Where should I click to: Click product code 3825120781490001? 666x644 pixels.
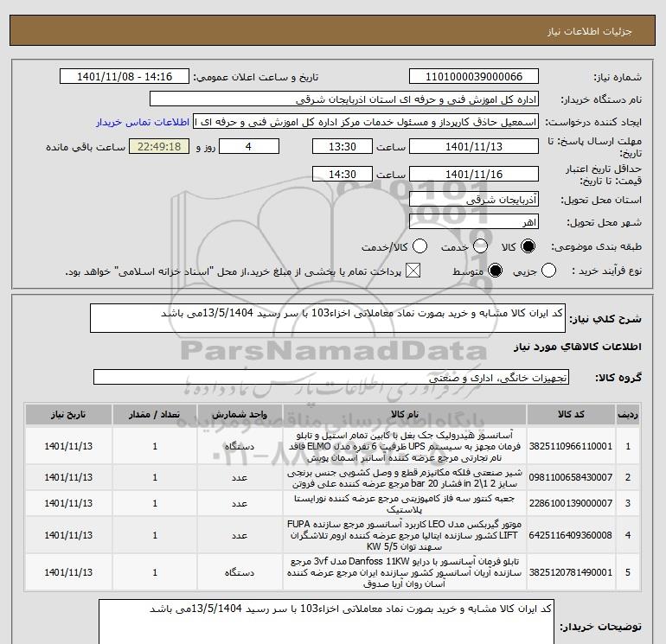pos(571,572)
